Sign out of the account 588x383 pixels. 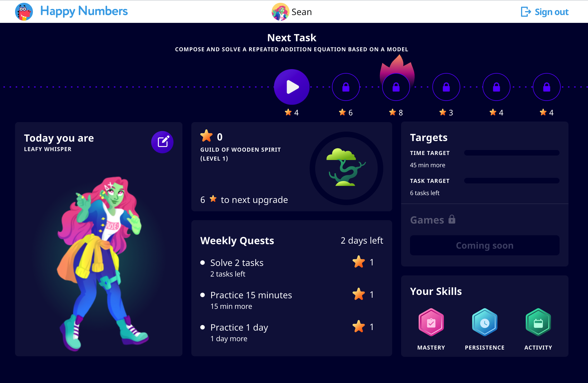[x=545, y=12]
